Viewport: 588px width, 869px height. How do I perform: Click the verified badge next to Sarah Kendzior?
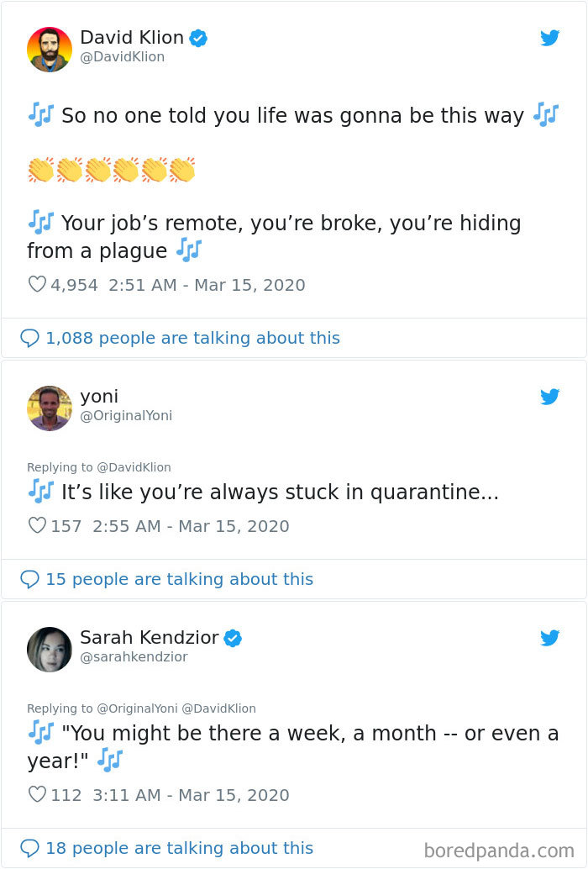click(x=234, y=638)
